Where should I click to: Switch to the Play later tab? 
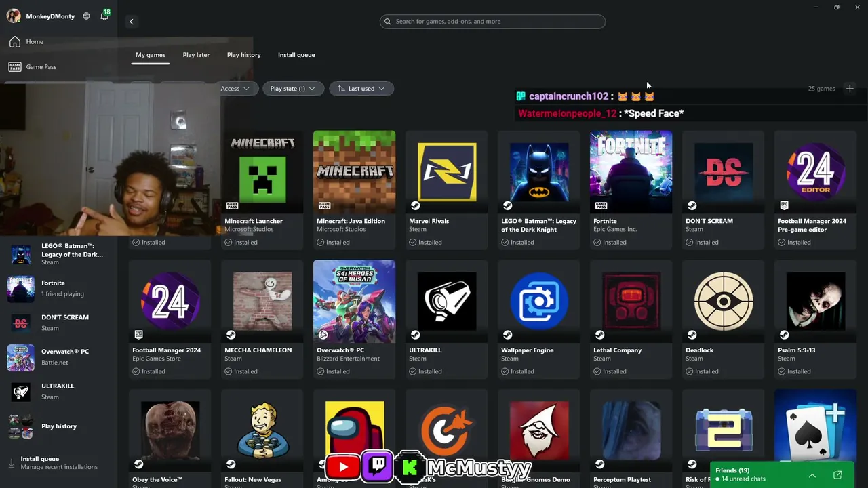pyautogui.click(x=196, y=55)
